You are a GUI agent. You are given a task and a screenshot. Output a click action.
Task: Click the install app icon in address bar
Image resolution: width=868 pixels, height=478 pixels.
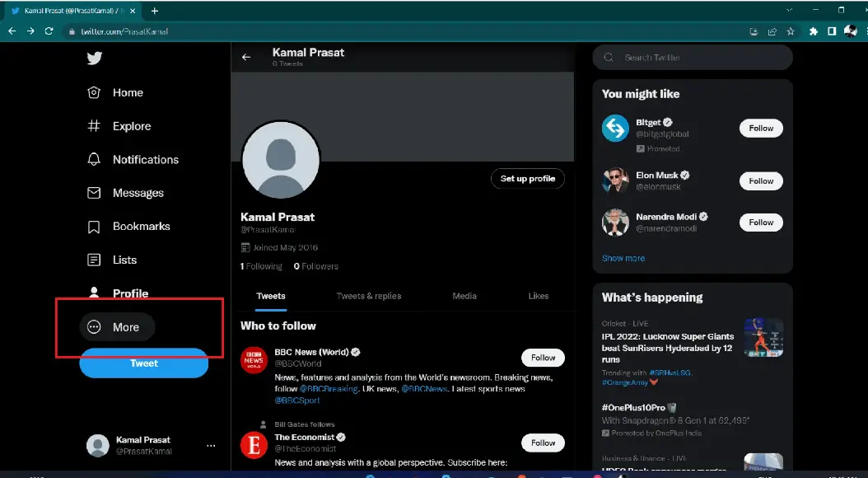point(754,31)
